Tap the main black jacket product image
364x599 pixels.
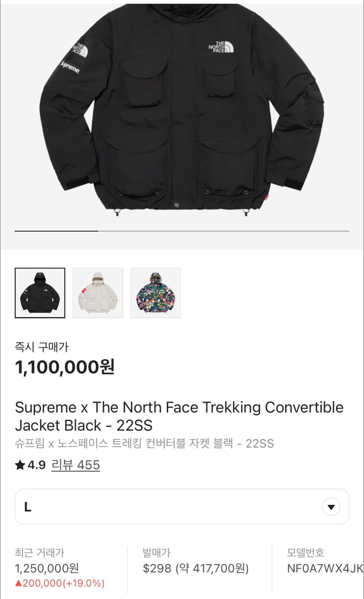182,120
